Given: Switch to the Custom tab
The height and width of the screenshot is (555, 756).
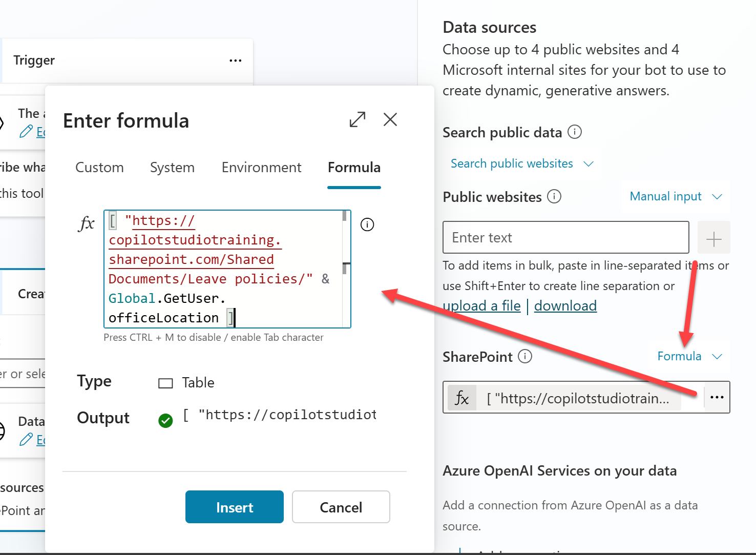Looking at the screenshot, I should (x=99, y=168).
